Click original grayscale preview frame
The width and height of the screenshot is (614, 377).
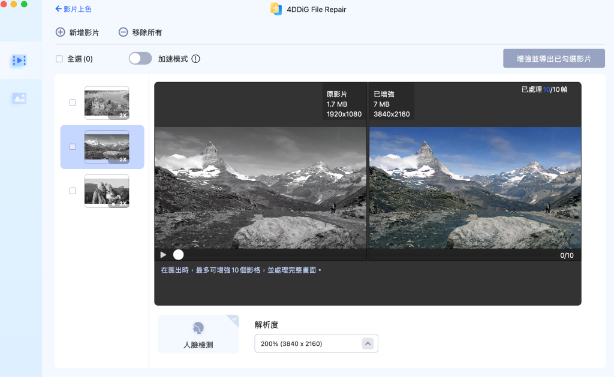[x=260, y=188]
